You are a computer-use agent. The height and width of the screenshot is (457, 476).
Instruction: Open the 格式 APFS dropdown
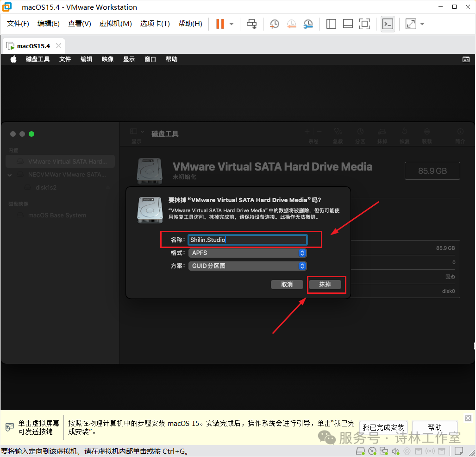[247, 253]
